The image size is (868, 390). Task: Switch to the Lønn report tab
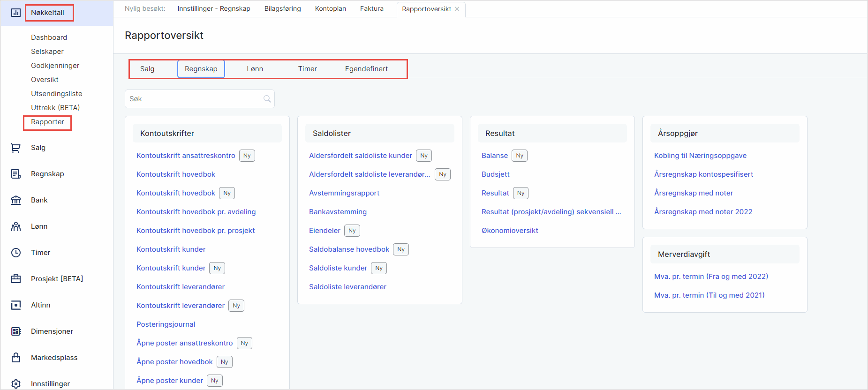[255, 69]
